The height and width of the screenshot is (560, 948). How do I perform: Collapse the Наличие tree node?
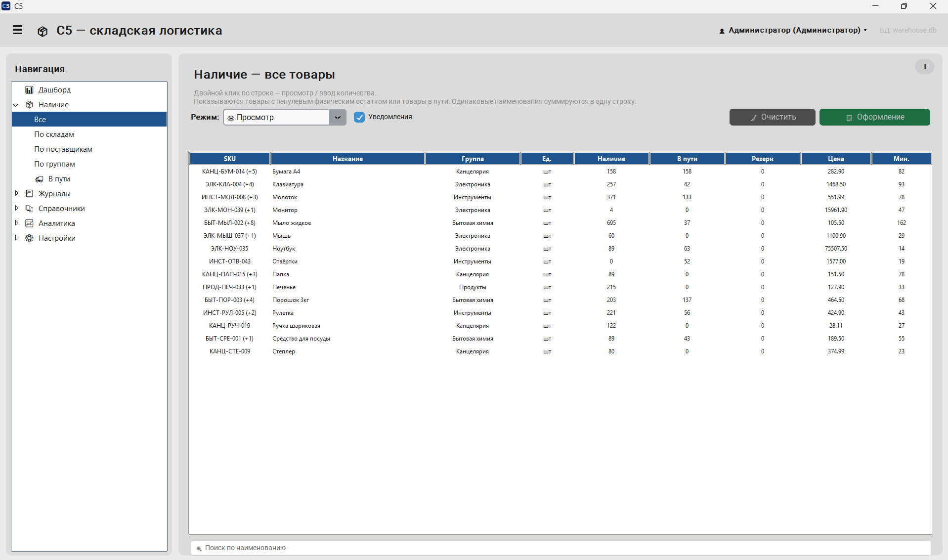coord(16,105)
